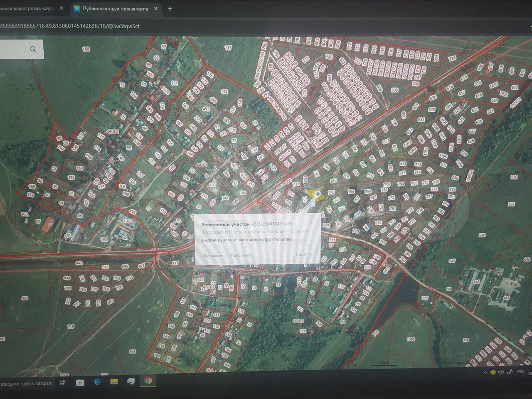This screenshot has width=532, height=399.
Task: Open File Explorer from the taskbar
Action: coord(114,382)
